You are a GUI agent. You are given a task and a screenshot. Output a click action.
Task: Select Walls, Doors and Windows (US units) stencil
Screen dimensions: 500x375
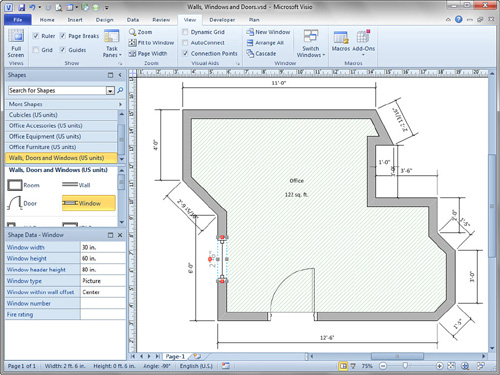61,158
